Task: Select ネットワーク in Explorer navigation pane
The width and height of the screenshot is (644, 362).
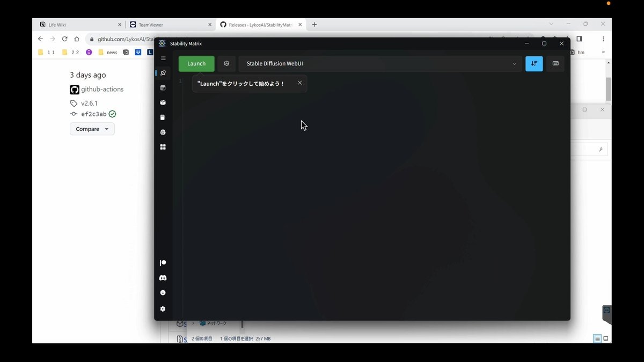Action: pyautogui.click(x=214, y=323)
